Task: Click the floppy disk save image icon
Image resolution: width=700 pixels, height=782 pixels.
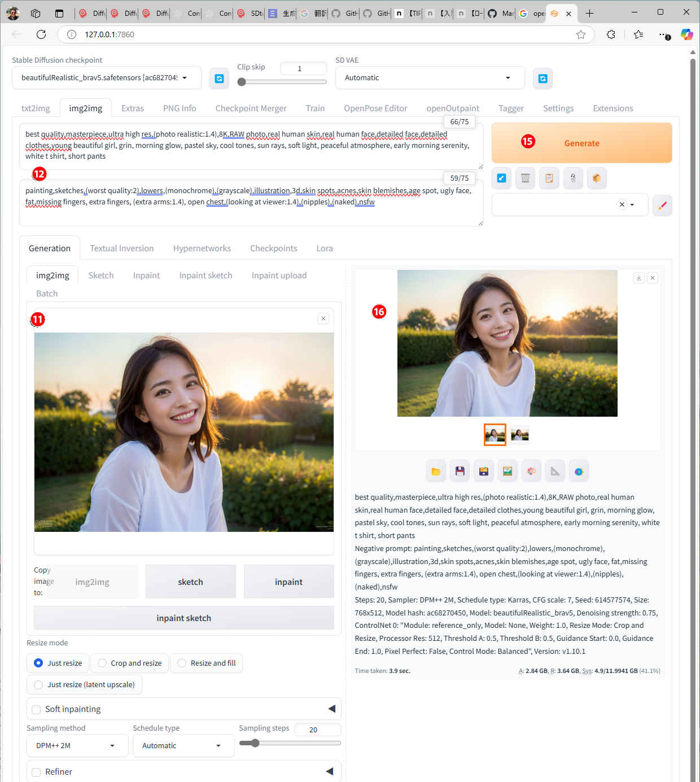Action: [x=460, y=471]
